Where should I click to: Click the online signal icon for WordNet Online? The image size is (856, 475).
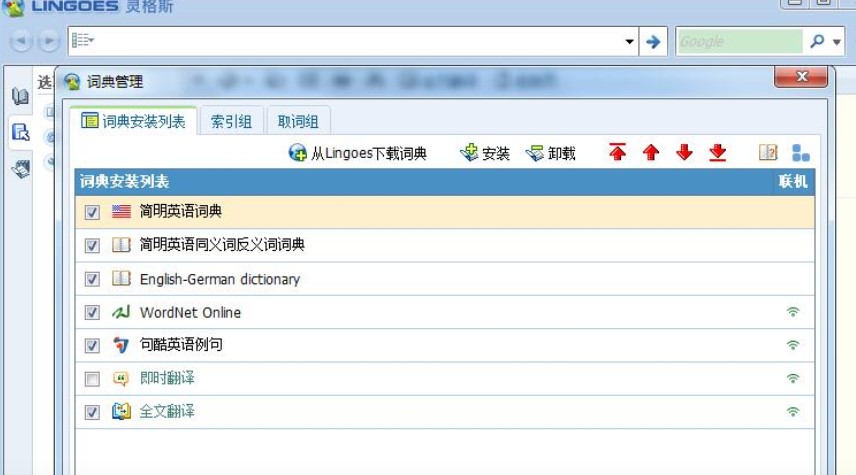(x=793, y=312)
